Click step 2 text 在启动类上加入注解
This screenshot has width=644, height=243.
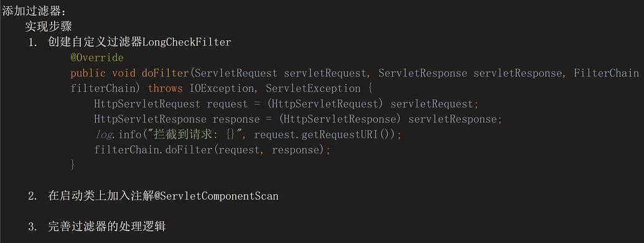coord(101,196)
